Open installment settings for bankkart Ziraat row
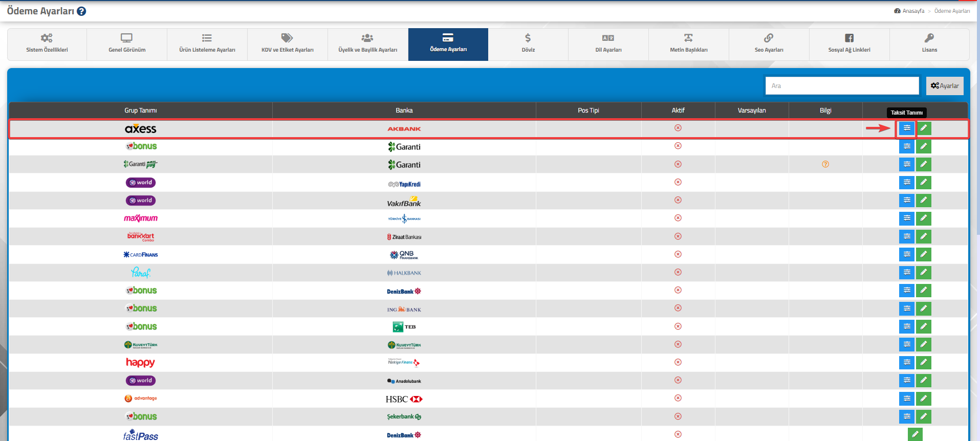Image resolution: width=980 pixels, height=441 pixels. [907, 236]
